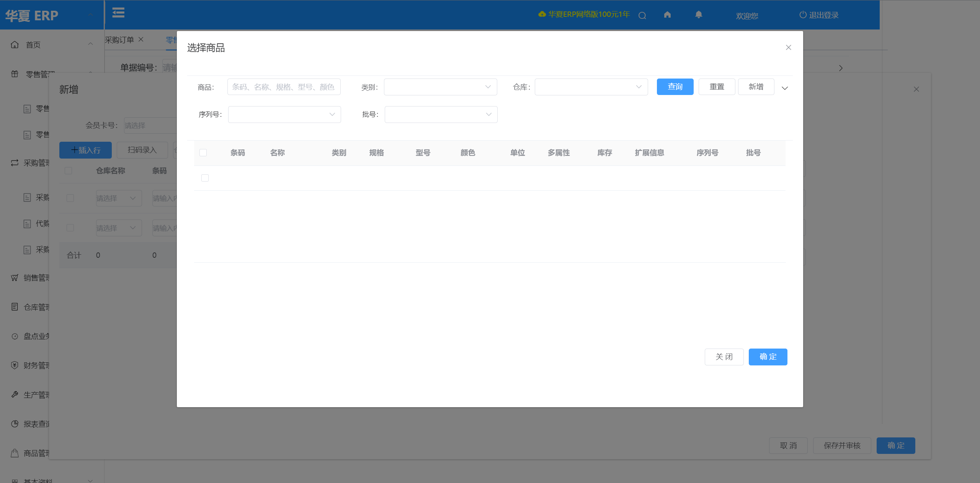
Task: Click the 取消 button
Action: tap(788, 445)
